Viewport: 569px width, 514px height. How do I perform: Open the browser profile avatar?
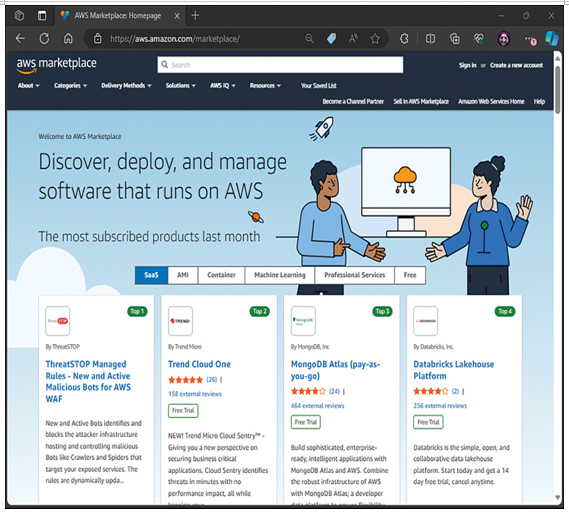coord(504,39)
